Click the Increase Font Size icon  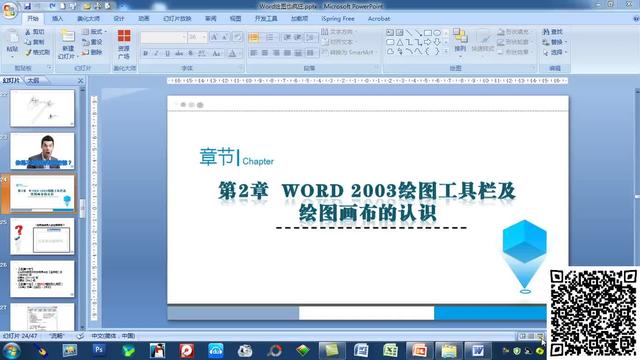pyautogui.click(x=214, y=37)
